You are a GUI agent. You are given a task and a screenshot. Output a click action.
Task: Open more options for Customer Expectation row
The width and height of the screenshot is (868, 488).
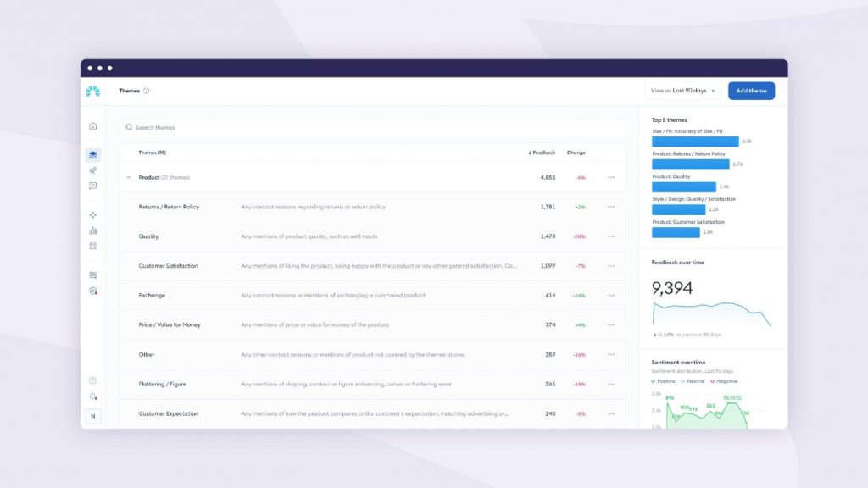611,413
